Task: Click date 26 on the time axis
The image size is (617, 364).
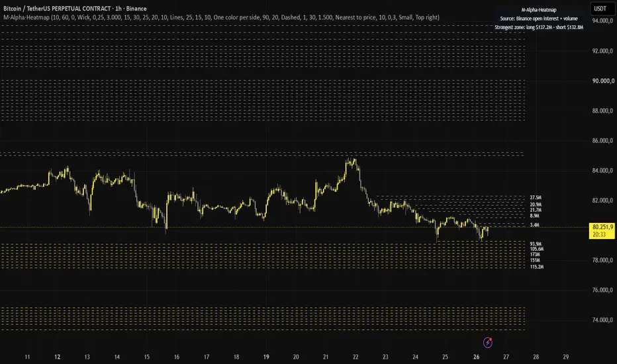Action: coord(476,357)
